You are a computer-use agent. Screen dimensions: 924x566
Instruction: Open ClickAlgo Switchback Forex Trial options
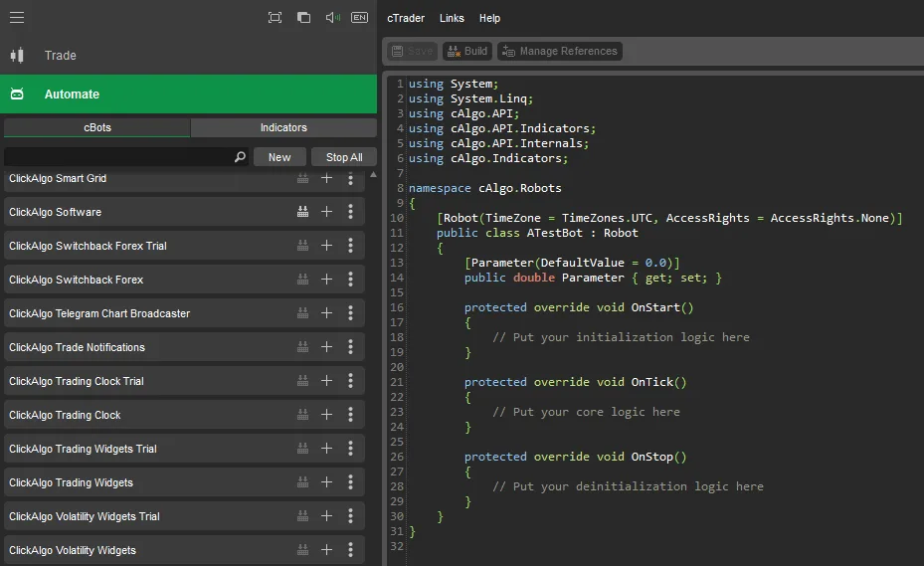(x=351, y=246)
